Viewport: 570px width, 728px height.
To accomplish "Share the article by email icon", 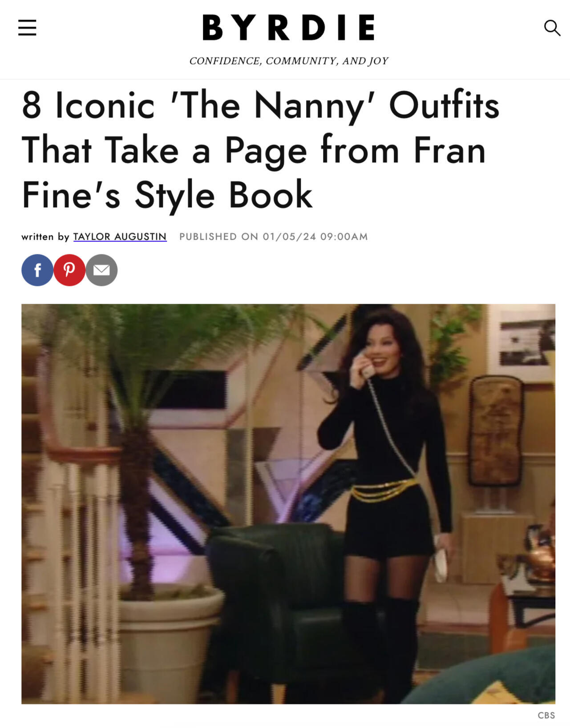I will click(101, 270).
